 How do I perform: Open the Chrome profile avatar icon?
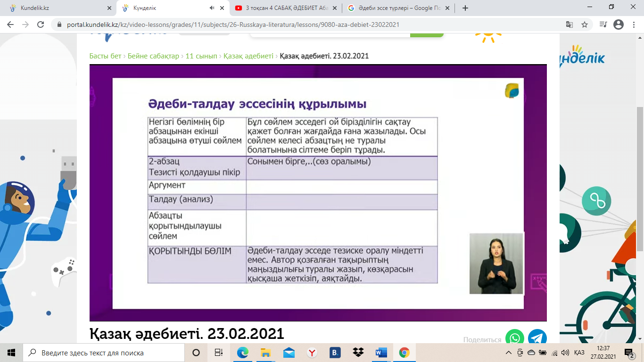(x=619, y=25)
